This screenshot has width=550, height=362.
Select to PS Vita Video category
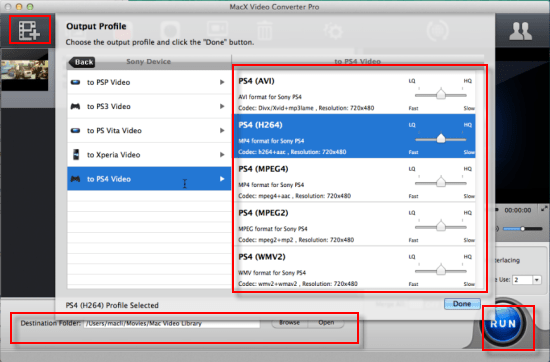point(149,130)
